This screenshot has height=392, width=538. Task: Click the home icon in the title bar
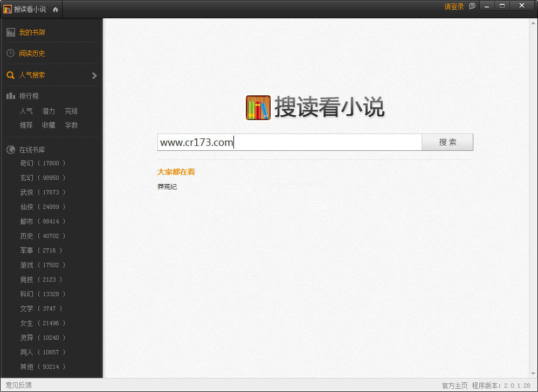point(56,9)
